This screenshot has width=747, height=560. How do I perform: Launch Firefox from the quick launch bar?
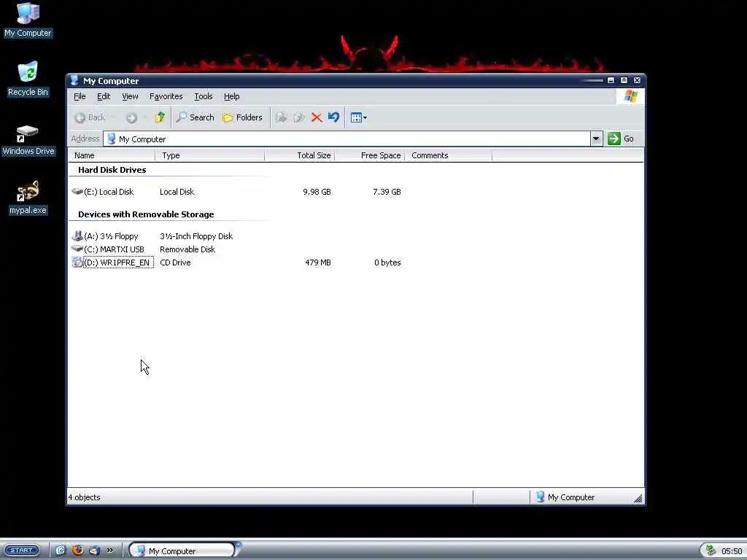pos(77,551)
